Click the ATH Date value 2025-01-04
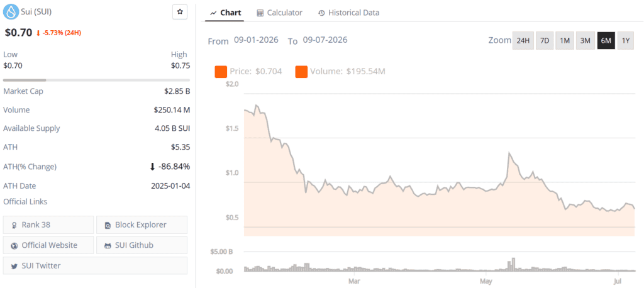The image size is (644, 288). pyautogui.click(x=171, y=186)
